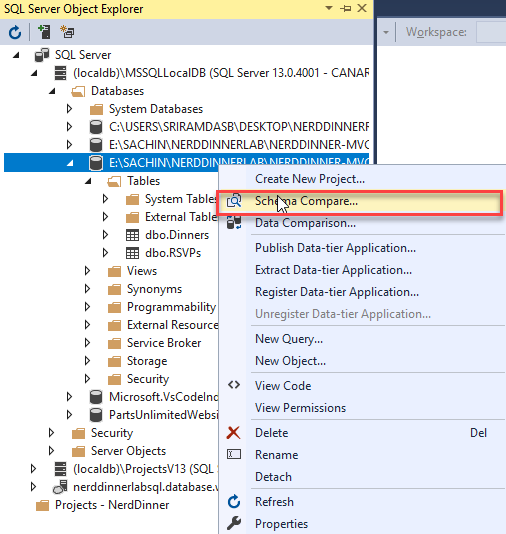The width and height of the screenshot is (506, 534).
Task: Click the PartsUnlimitedWebsi database icon
Action: pyautogui.click(x=96, y=415)
